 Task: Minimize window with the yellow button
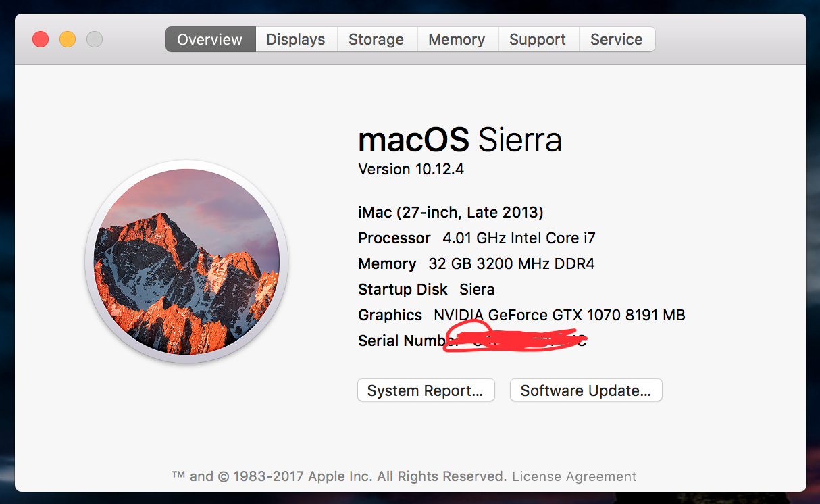point(68,39)
